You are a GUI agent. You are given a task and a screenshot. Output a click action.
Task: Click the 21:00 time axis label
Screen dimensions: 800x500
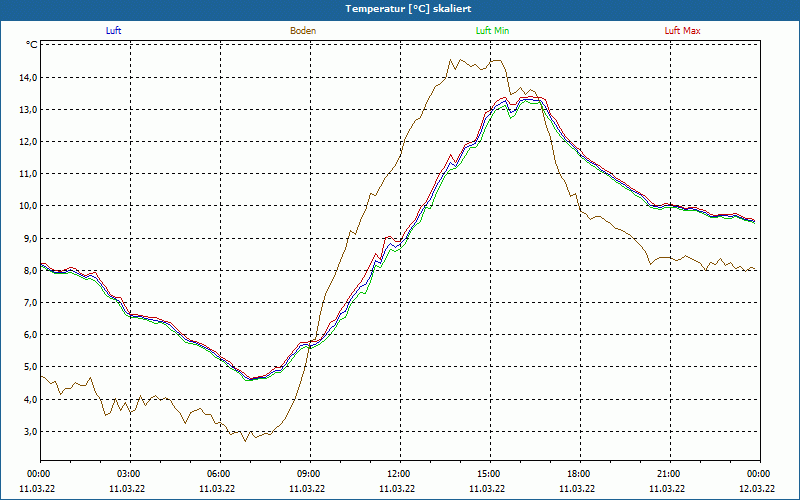[668, 474]
